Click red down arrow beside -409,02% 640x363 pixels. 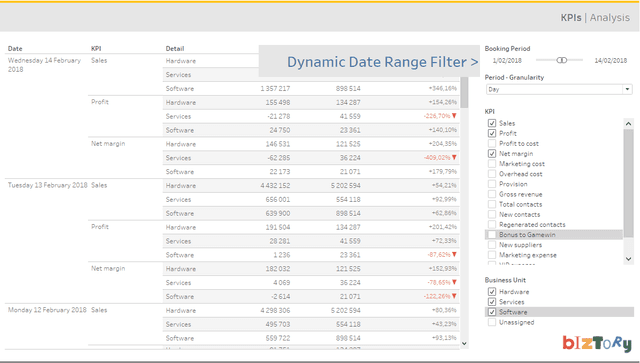tap(454, 158)
